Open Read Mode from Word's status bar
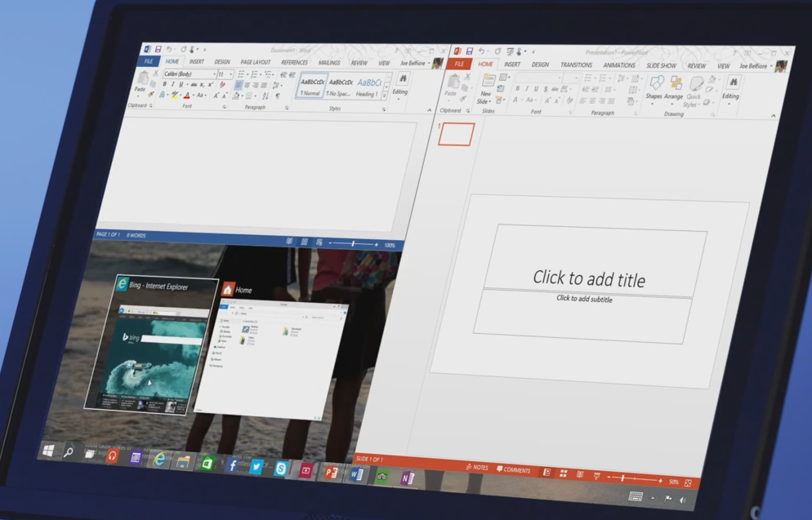Image resolution: width=812 pixels, height=520 pixels. click(289, 241)
